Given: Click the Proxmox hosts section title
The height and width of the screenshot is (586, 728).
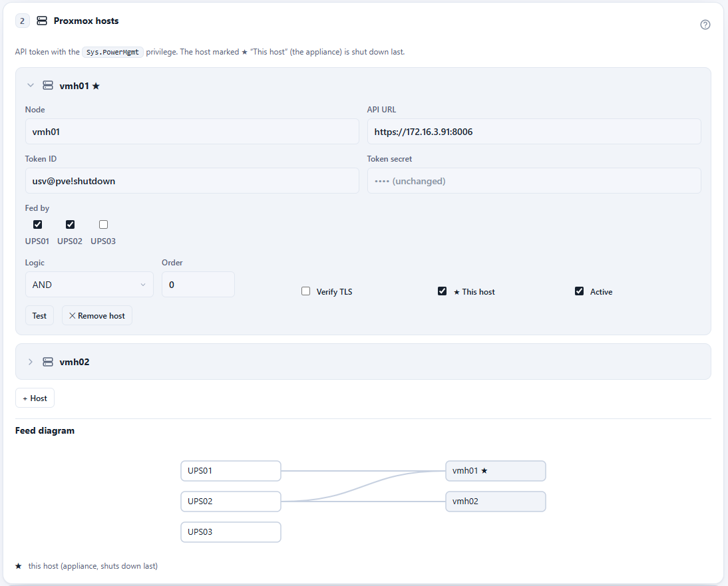Looking at the screenshot, I should (86, 21).
